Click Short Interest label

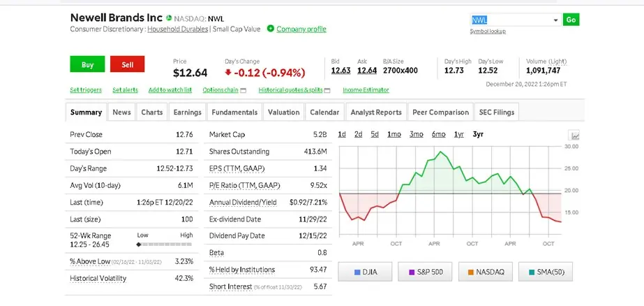[x=230, y=286]
